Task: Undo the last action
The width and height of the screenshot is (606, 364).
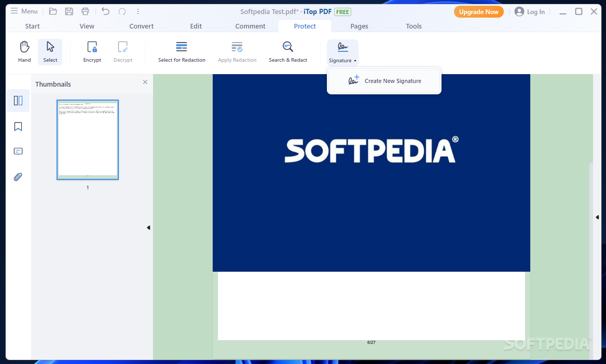Action: click(105, 11)
